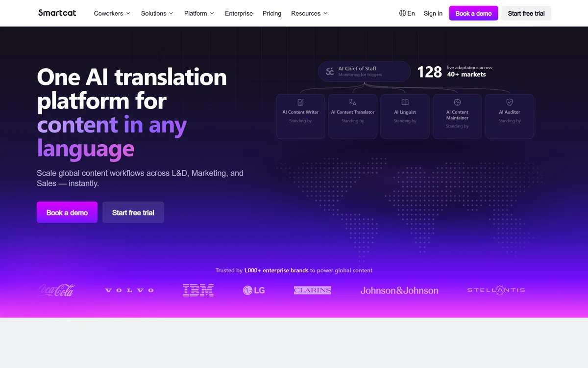Click 'Trusted by 1,000+ enterprise brands' text
Screen dimensions: 588x368
tap(262, 270)
